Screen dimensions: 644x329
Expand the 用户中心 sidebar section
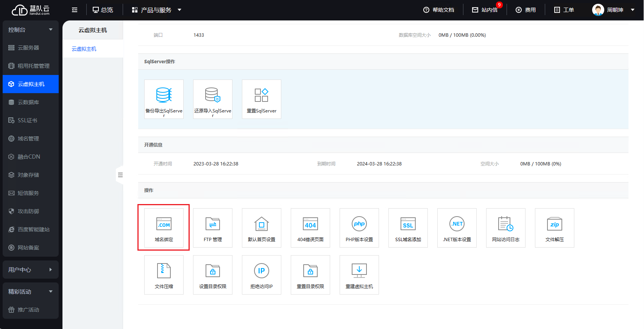click(30, 270)
